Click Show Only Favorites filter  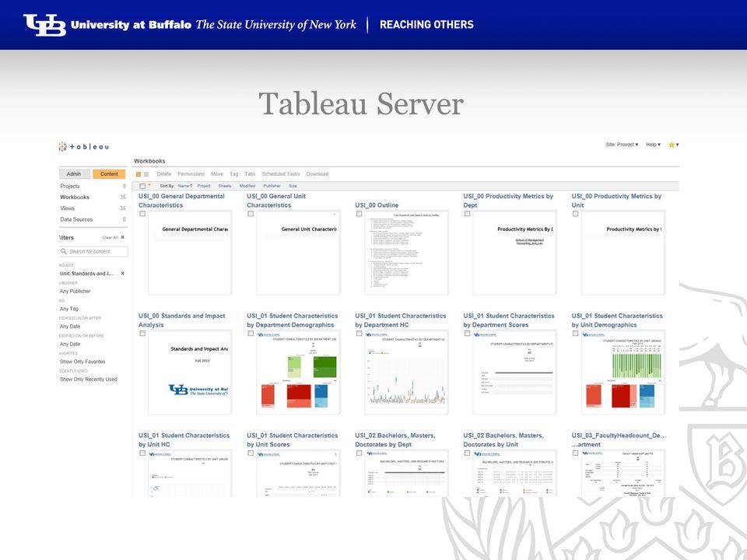(82, 362)
